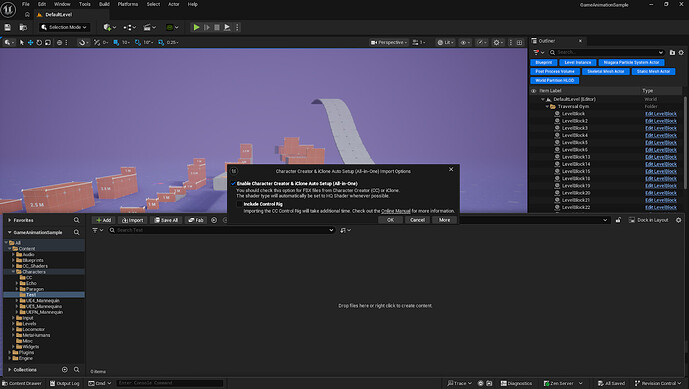The width and height of the screenshot is (689, 389).
Task: Click the green Play button
Action: pyautogui.click(x=196, y=27)
